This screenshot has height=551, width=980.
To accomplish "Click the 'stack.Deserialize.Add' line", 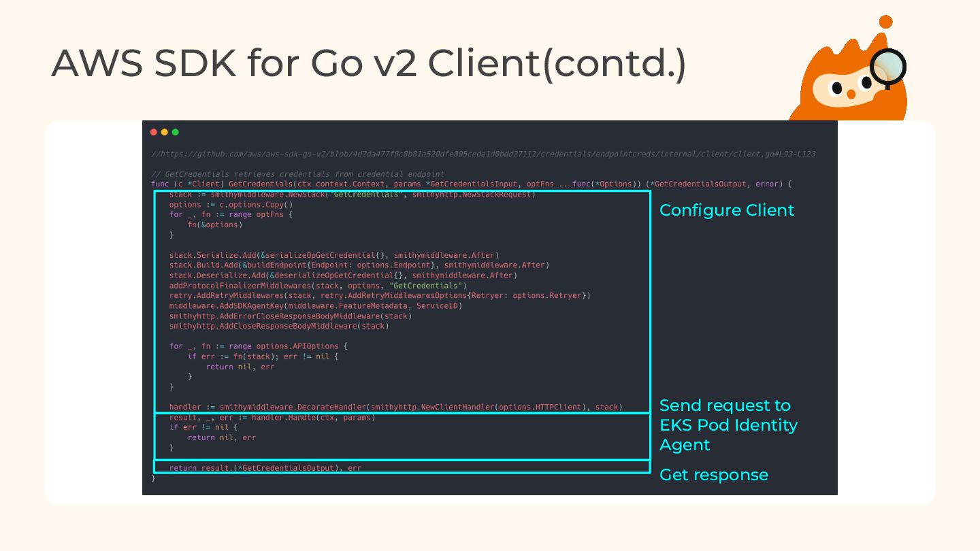I will click(343, 275).
